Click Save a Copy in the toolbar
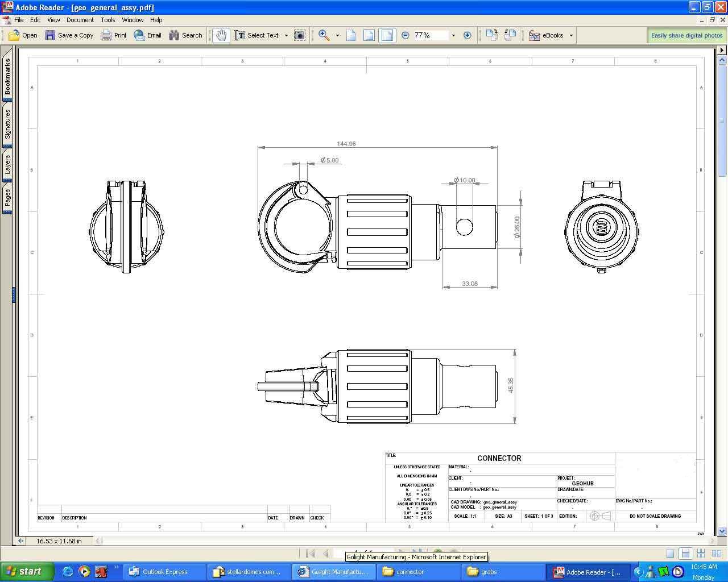The width and height of the screenshot is (728, 582). coord(69,35)
